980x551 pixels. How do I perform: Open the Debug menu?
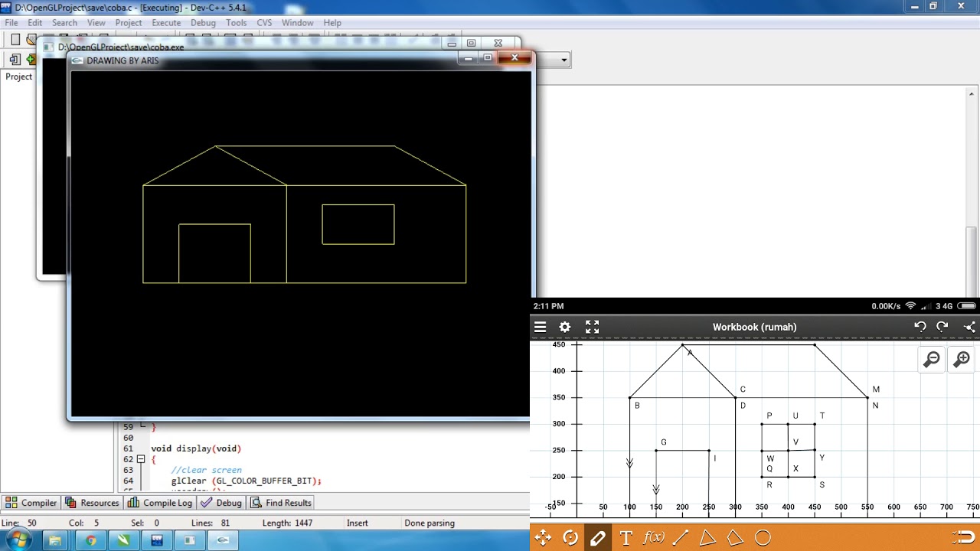[x=203, y=23]
